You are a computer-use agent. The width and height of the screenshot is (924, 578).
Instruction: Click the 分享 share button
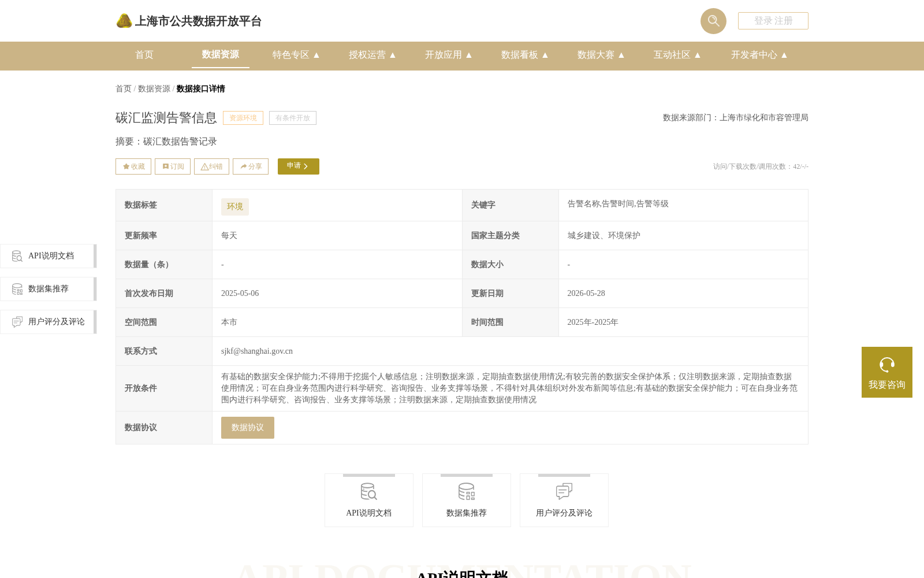(x=251, y=166)
